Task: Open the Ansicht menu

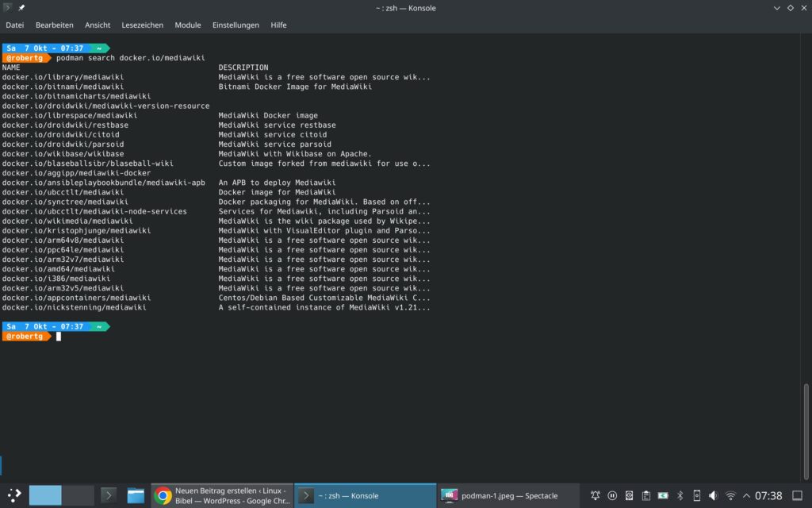Action: click(x=98, y=25)
